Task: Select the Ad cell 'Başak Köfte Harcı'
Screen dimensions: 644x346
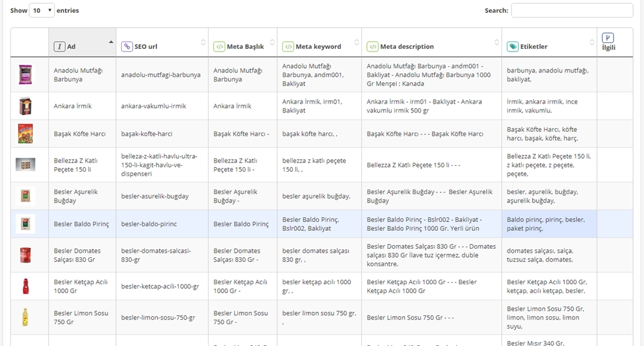Action: (x=82, y=134)
